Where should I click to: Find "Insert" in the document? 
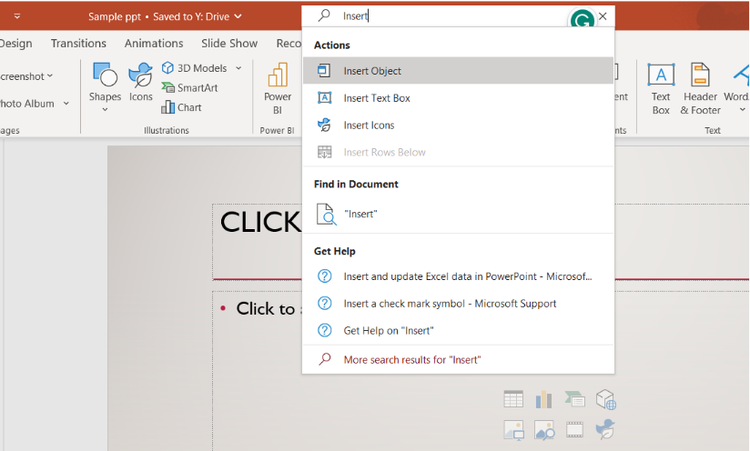click(x=458, y=214)
